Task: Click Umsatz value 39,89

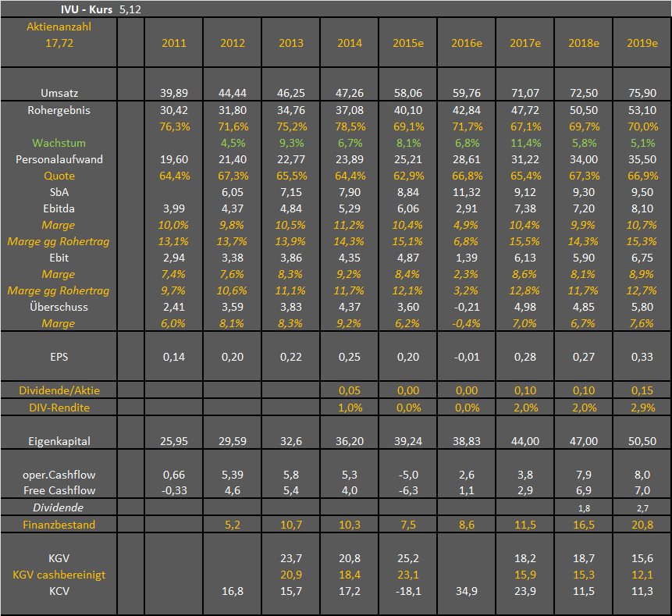Action: point(174,93)
